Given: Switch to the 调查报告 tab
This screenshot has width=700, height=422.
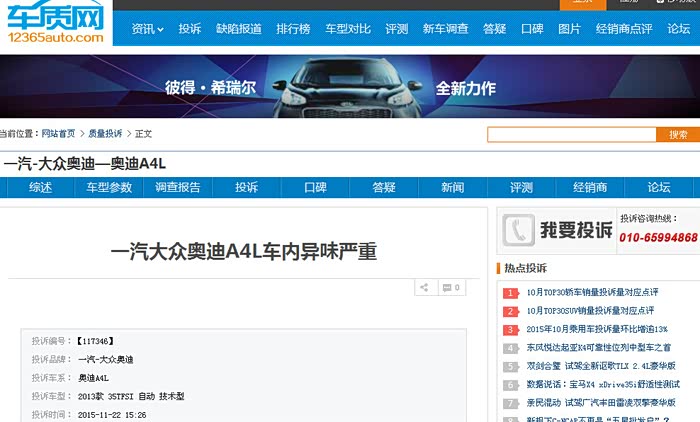Looking at the screenshot, I should tap(178, 187).
